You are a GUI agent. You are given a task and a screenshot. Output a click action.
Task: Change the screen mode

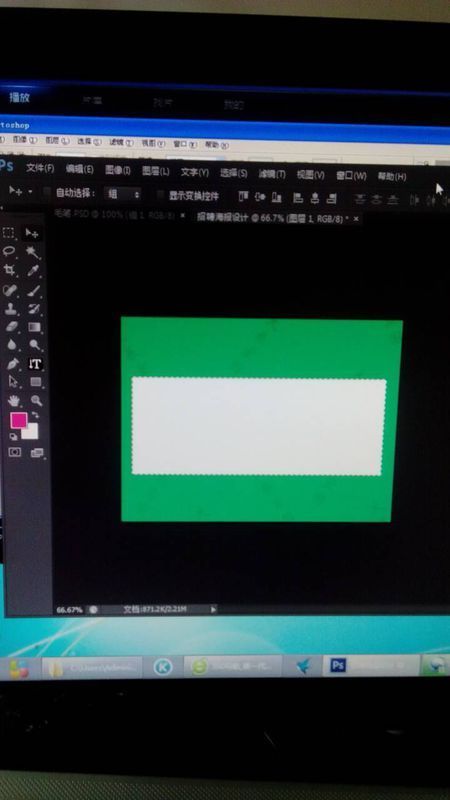[37, 453]
